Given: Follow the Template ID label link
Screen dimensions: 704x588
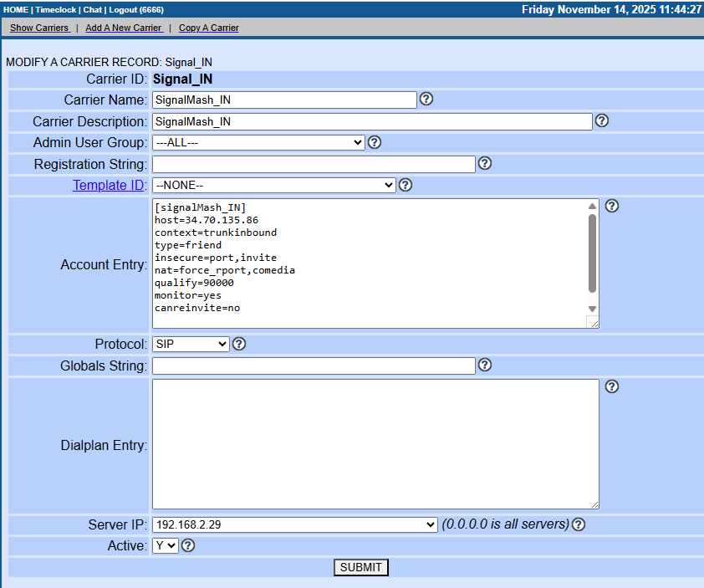Looking at the screenshot, I should pyautogui.click(x=110, y=185).
